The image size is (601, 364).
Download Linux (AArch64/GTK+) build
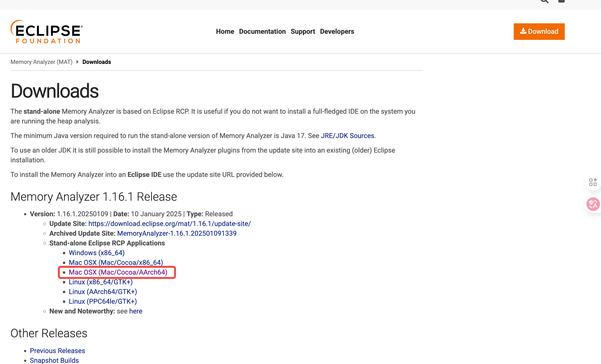pos(103,292)
